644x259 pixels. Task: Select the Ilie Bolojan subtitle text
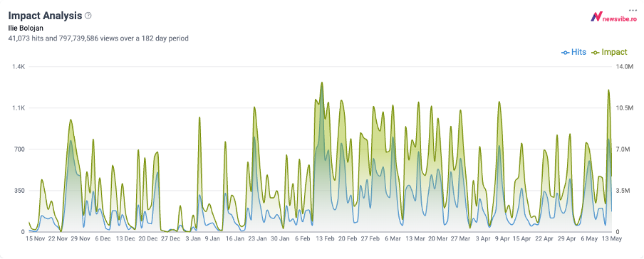tap(26, 28)
